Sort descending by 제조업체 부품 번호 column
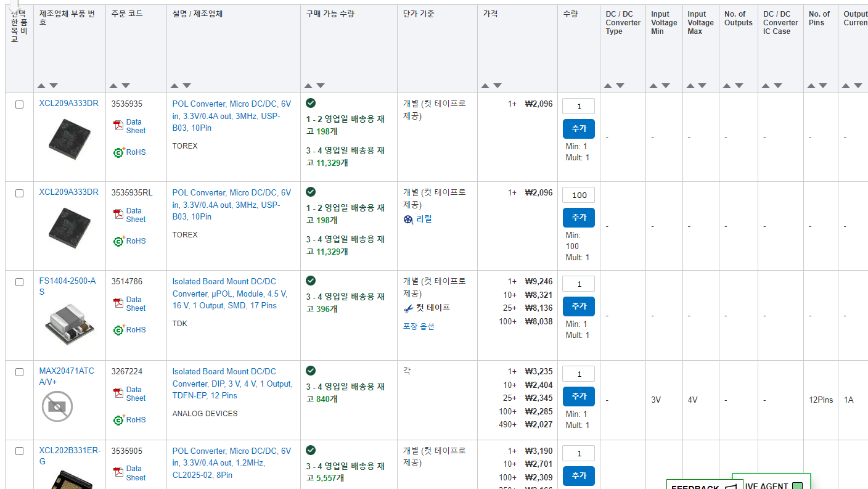The width and height of the screenshot is (868, 489). tap(54, 86)
